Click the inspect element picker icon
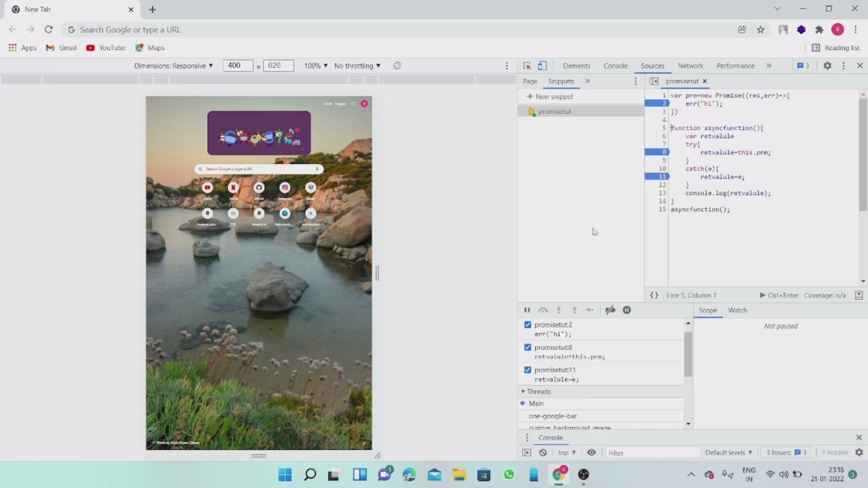This screenshot has width=868, height=488. 527,66
